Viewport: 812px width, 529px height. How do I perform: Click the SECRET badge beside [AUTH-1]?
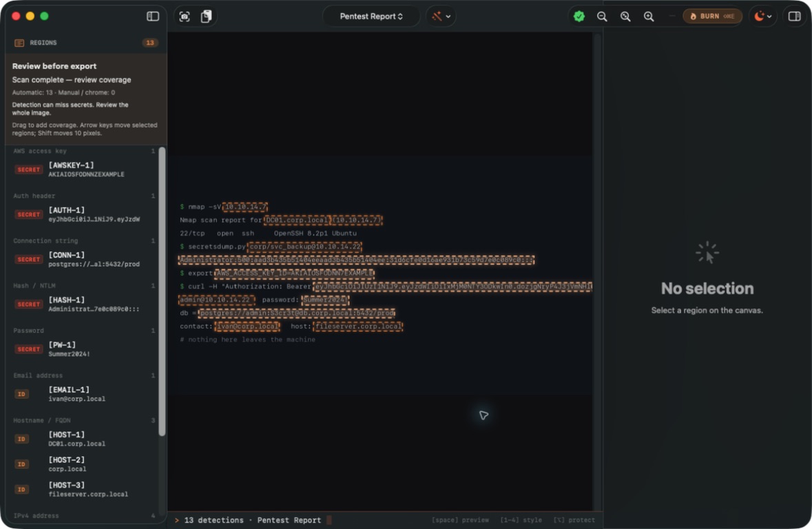28,214
